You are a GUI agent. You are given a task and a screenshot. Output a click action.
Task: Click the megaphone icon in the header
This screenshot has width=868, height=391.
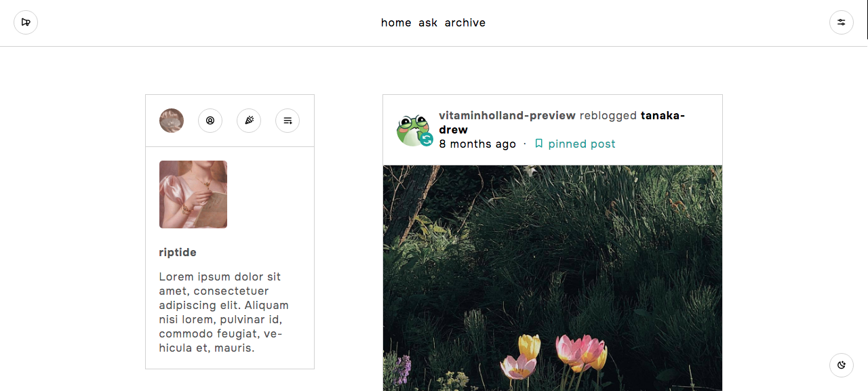pyautogui.click(x=26, y=22)
